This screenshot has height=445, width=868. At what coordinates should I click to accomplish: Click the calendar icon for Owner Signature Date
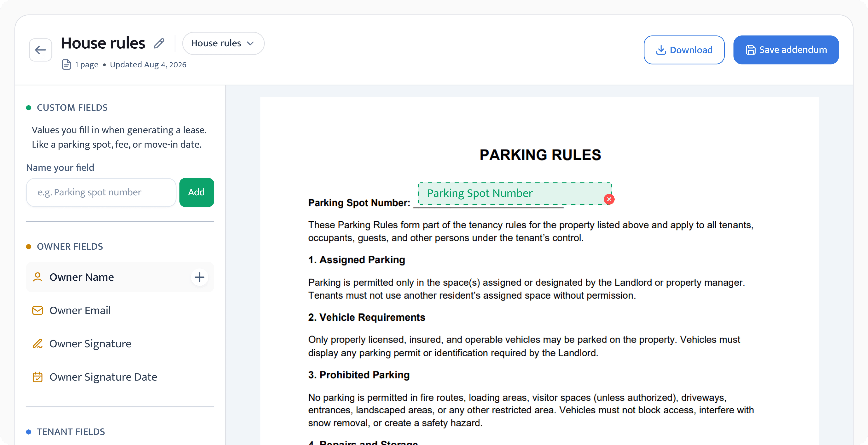point(37,377)
